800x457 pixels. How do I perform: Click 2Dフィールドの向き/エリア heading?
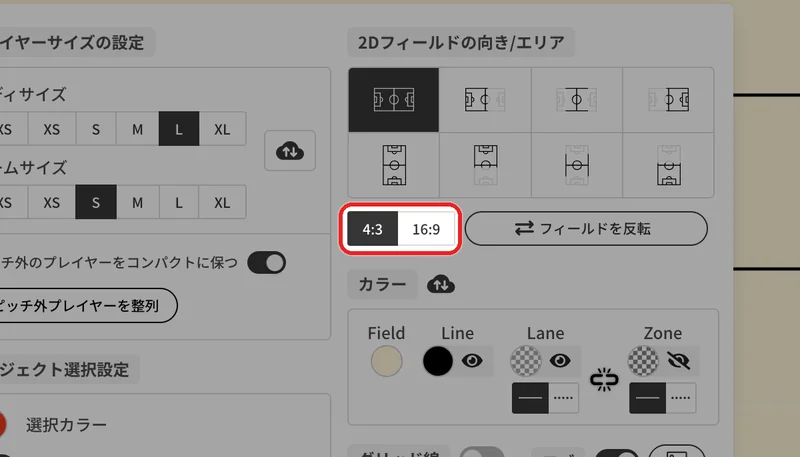461,42
